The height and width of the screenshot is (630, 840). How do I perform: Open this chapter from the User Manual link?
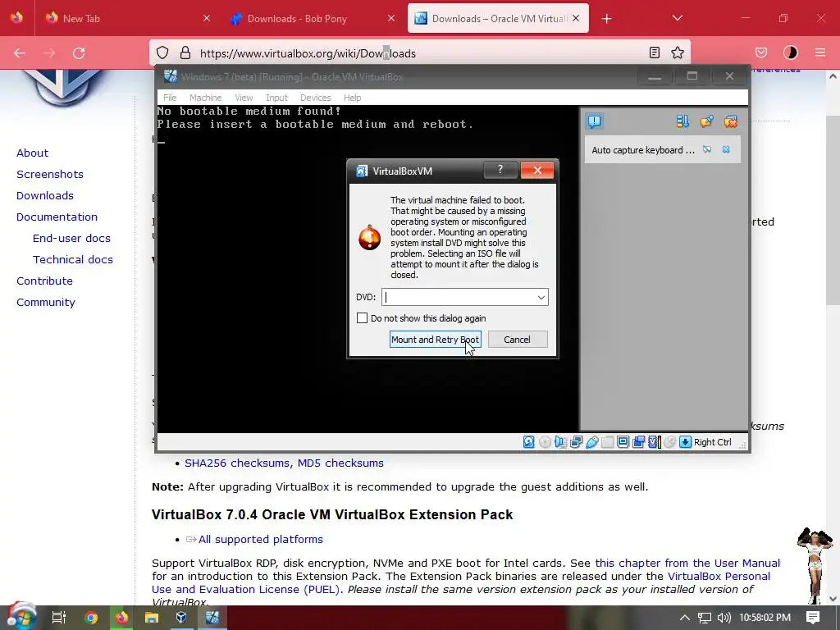point(687,563)
